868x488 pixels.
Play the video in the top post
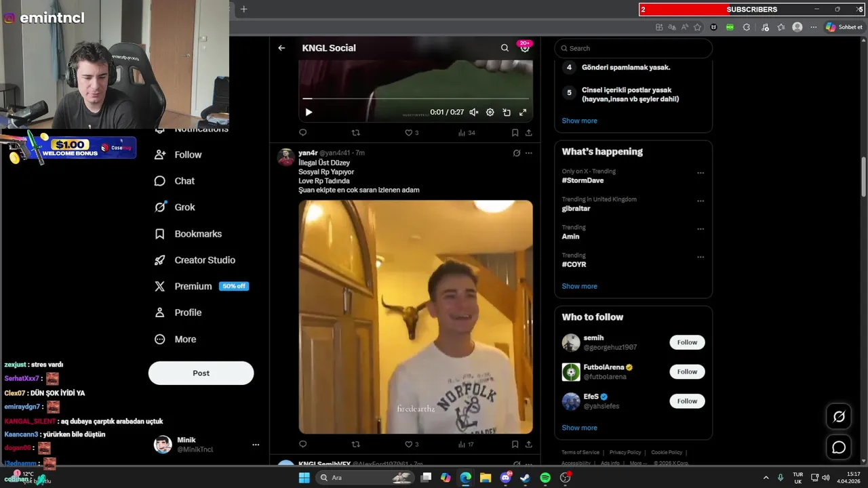pos(309,113)
